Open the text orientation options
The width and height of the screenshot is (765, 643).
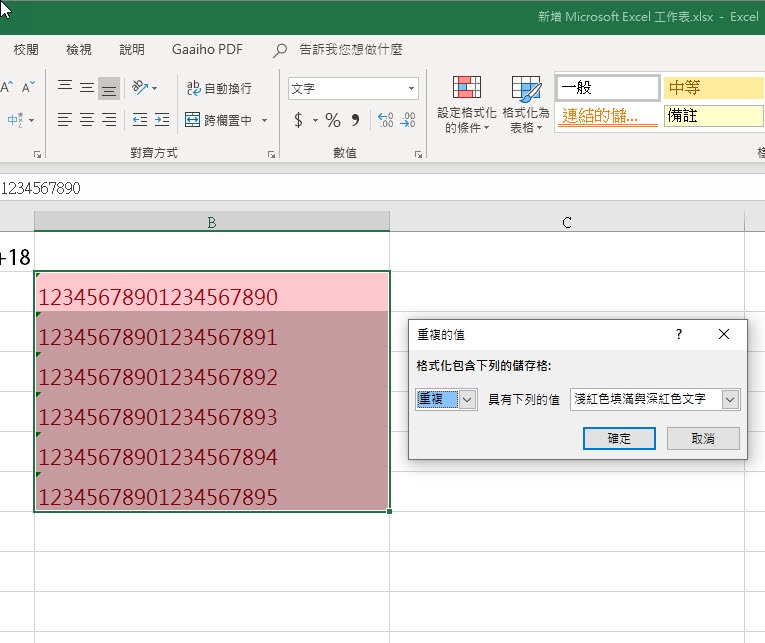[145, 88]
